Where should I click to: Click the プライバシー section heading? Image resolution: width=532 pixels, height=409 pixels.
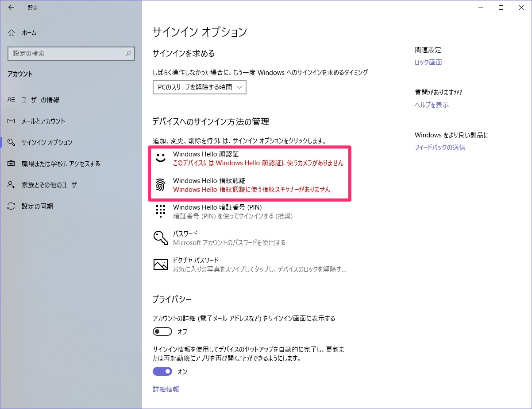(172, 299)
